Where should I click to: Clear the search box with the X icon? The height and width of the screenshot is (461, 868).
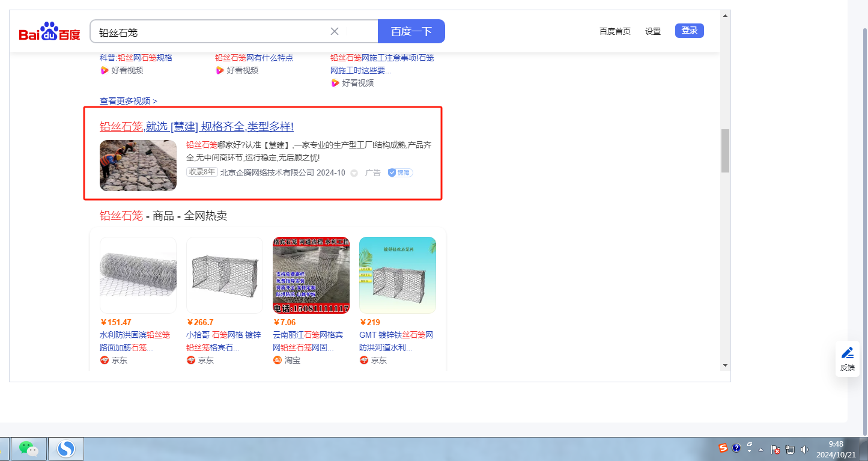coord(335,31)
